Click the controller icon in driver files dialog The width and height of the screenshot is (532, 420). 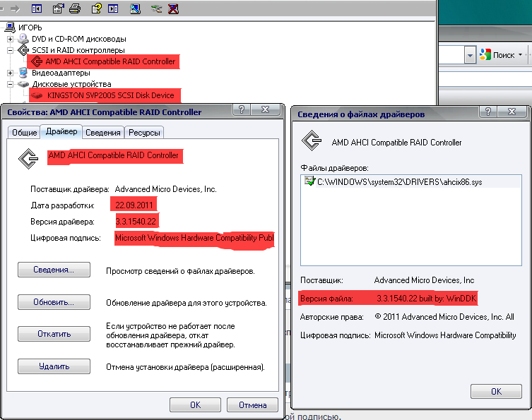312,140
